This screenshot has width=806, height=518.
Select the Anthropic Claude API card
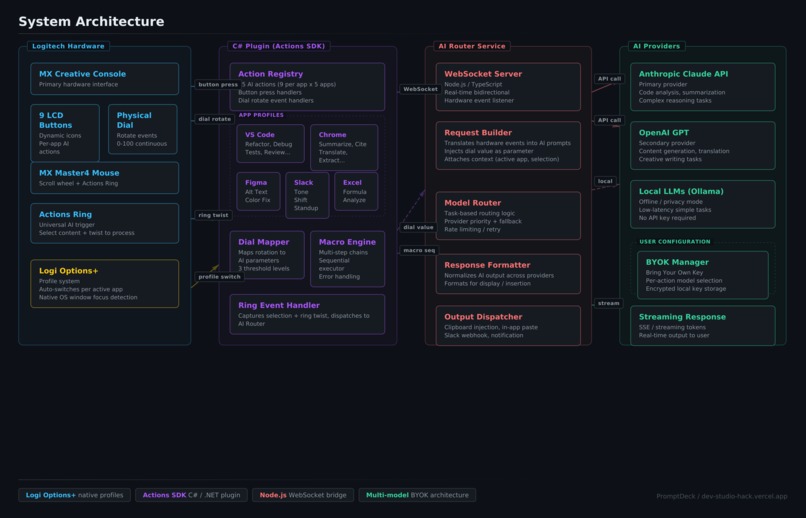pos(703,87)
